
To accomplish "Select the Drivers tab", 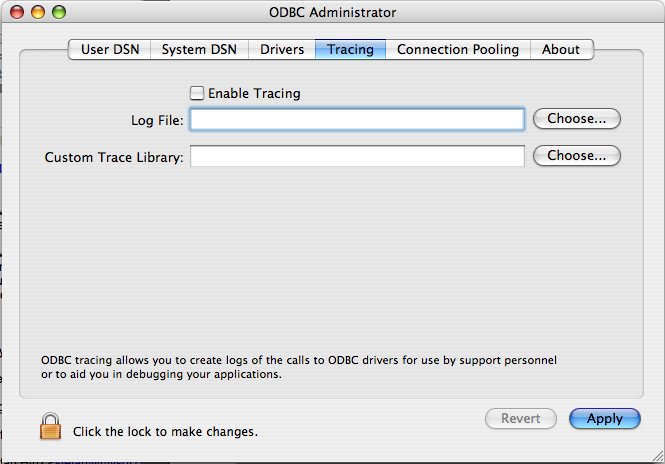I will coord(282,49).
